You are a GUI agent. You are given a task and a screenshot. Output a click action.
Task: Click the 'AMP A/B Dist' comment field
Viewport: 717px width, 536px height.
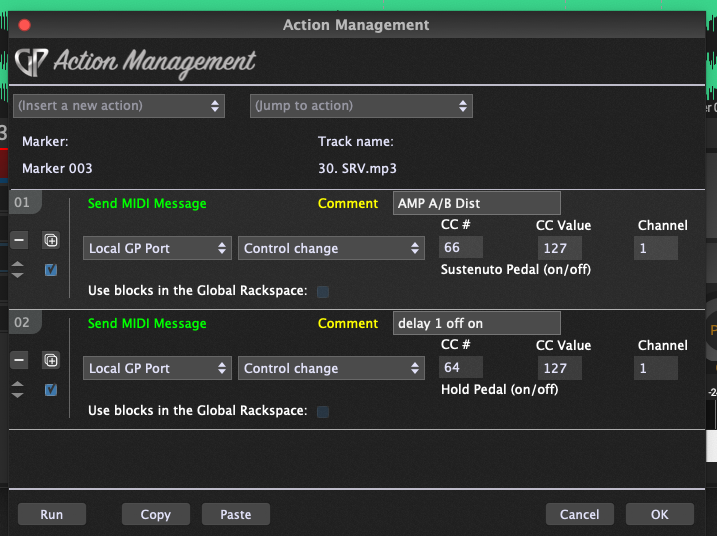point(476,203)
